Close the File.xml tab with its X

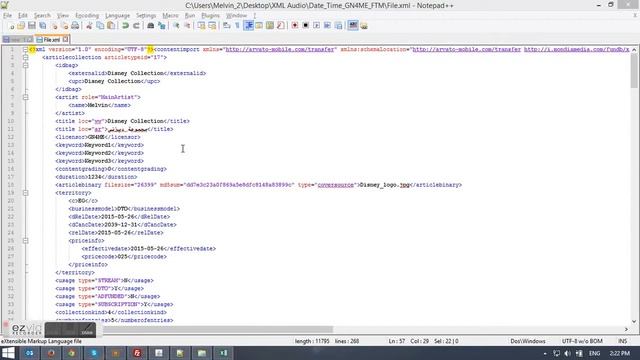pos(65,40)
